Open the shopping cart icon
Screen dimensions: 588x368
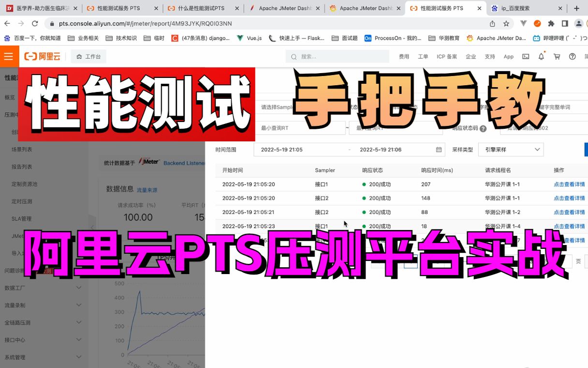coord(557,57)
